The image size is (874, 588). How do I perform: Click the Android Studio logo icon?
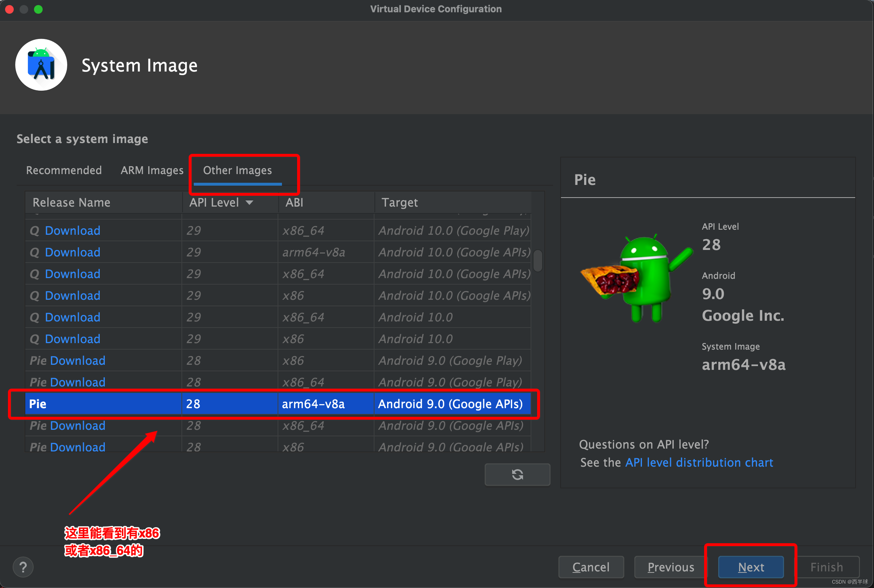click(41, 65)
